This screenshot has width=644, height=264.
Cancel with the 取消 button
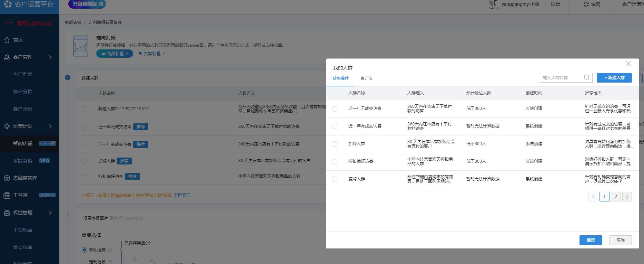[x=621, y=240]
